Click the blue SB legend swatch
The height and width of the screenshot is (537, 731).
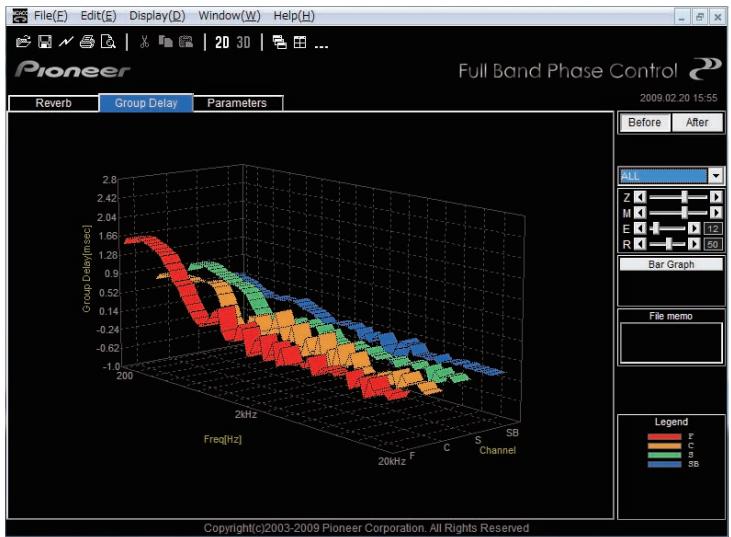click(664, 464)
